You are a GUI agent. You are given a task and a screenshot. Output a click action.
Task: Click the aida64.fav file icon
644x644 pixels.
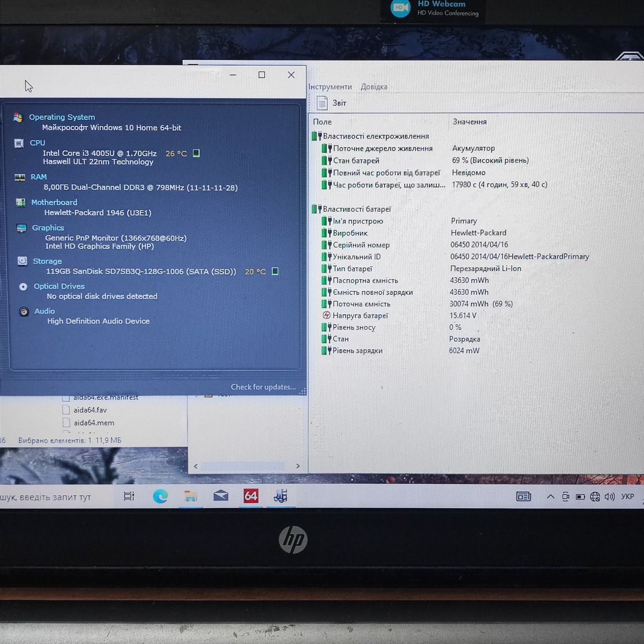[x=66, y=410]
